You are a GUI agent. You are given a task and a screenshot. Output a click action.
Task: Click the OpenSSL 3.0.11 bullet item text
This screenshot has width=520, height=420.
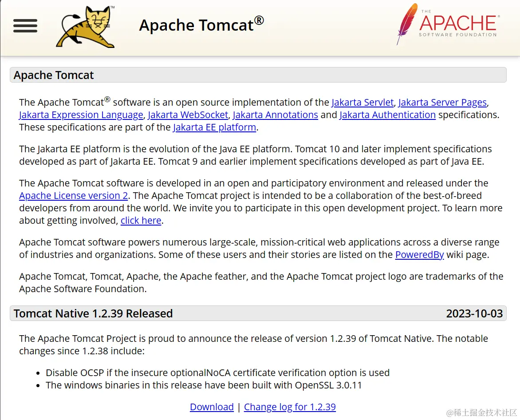click(204, 385)
